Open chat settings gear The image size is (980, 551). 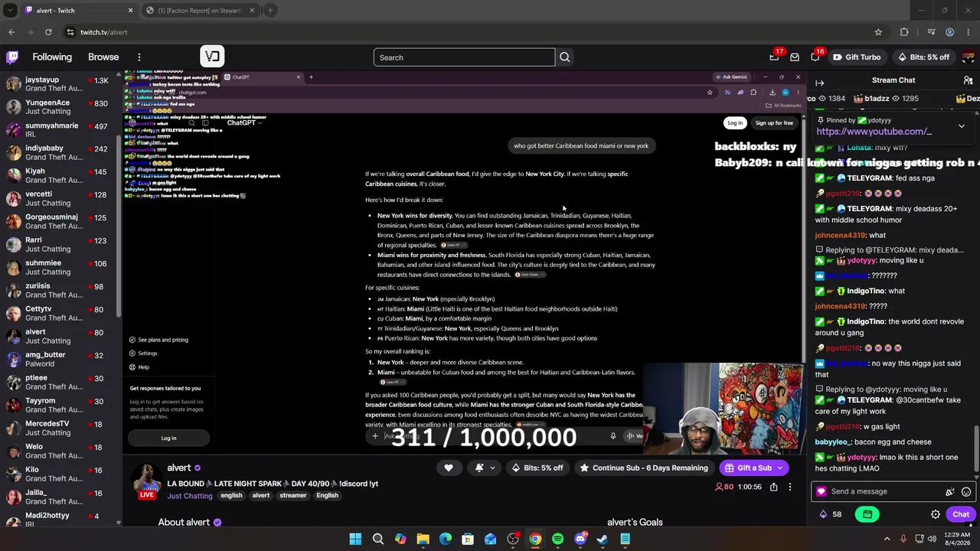[936, 514]
